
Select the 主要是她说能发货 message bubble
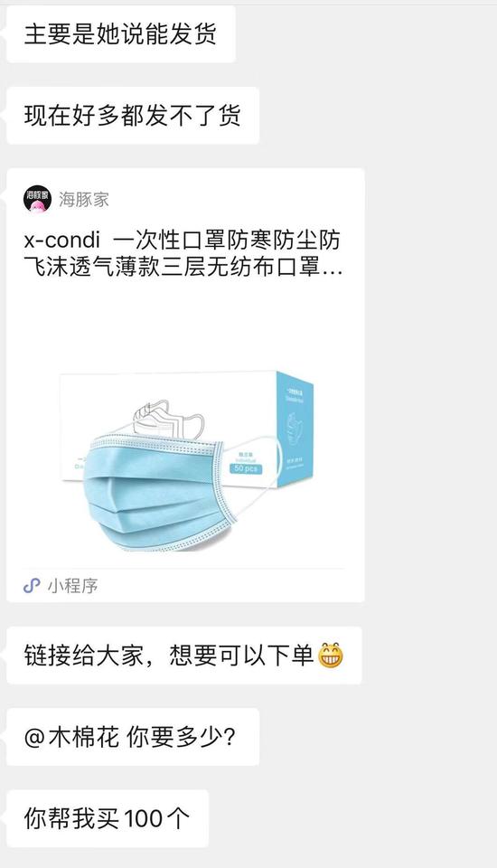[121, 34]
